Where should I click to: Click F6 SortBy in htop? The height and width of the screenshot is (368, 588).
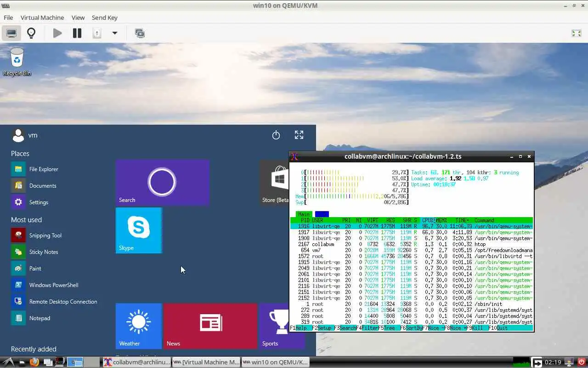coord(410,328)
